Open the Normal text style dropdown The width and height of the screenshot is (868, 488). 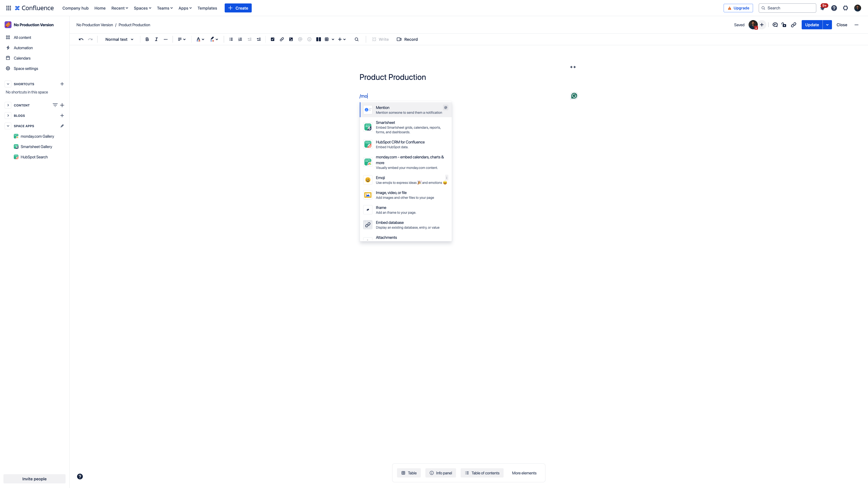[x=119, y=39]
